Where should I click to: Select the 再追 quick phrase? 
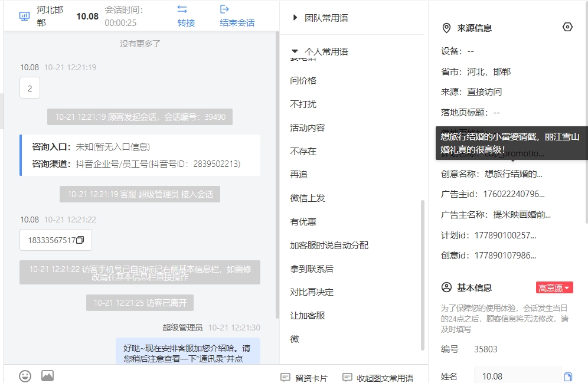coord(299,175)
